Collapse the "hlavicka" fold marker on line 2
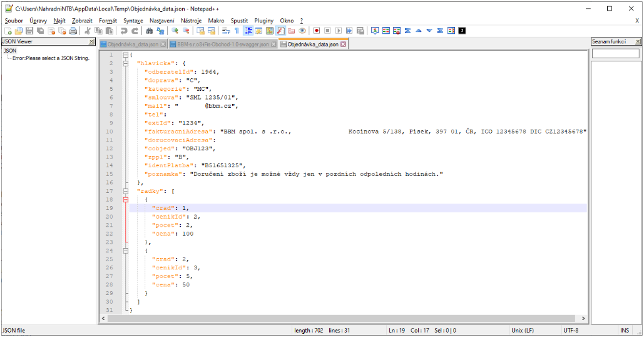This screenshot has height=337, width=644. pos(126,63)
